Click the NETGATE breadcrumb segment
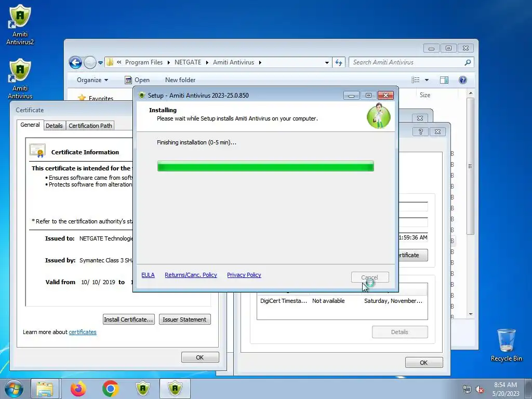 (188, 62)
